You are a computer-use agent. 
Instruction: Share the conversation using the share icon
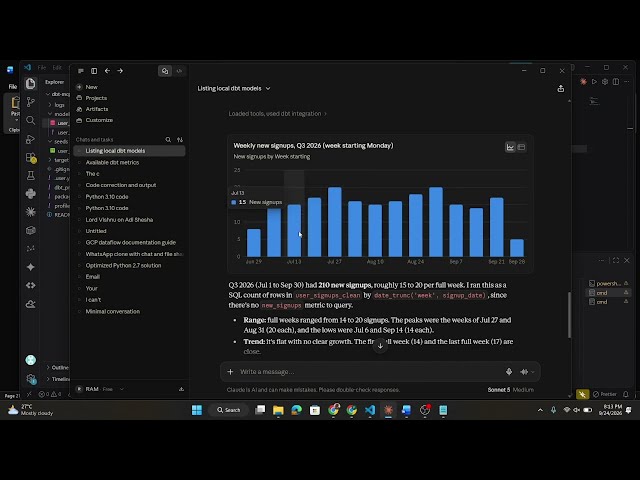561,89
